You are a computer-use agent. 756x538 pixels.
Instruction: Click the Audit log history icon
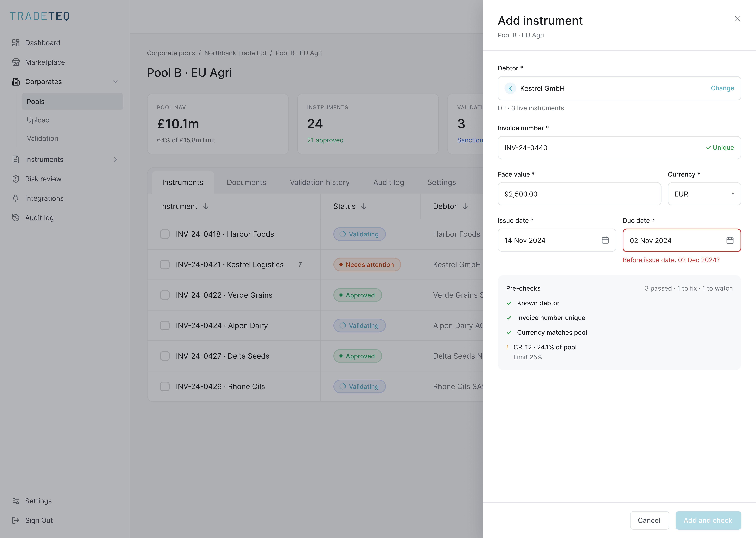pyautogui.click(x=16, y=218)
